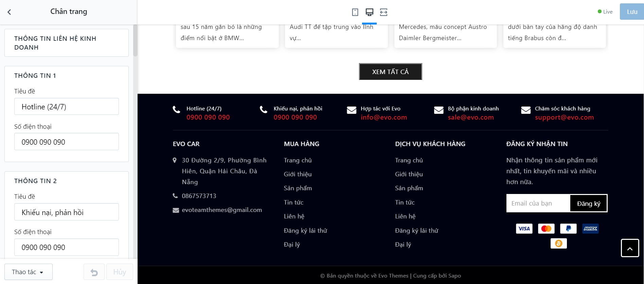Click the footer phone number 0867573713
This screenshot has height=284, width=644.
click(199, 196)
